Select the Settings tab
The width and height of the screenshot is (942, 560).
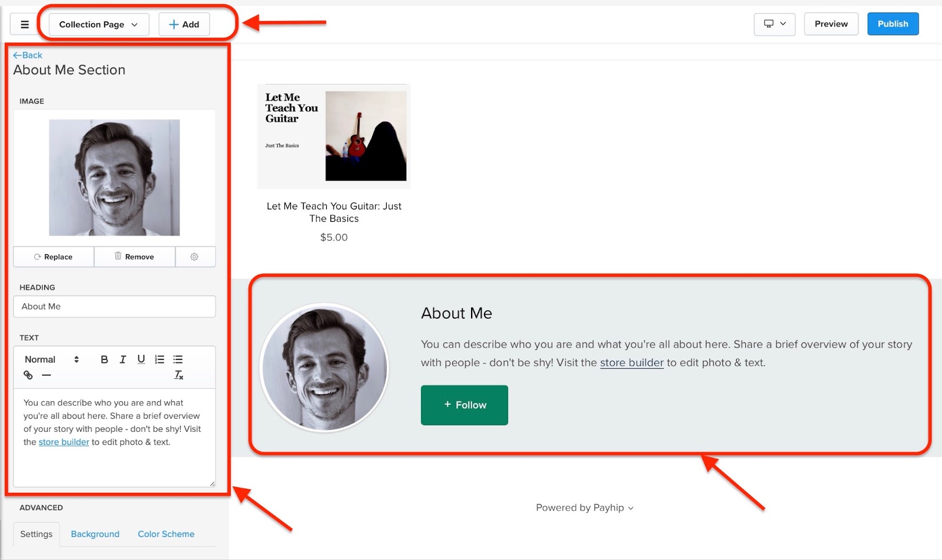click(x=37, y=534)
